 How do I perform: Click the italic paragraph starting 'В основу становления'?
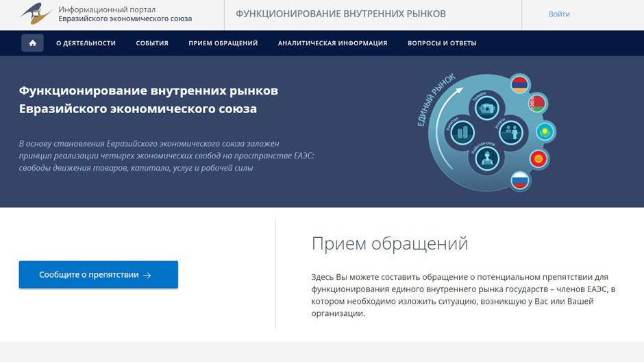[x=166, y=156]
